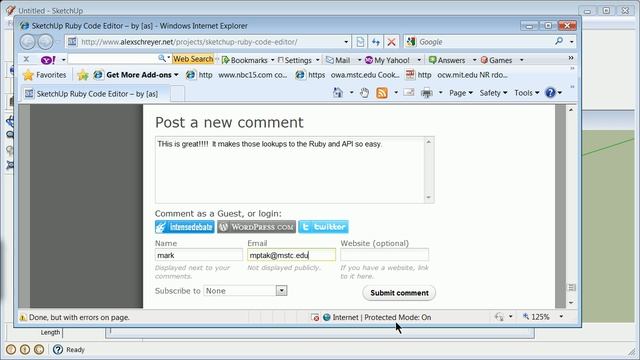This screenshot has width=640, height=360.
Task: Expand the address bar history dropdown
Action: [346, 42]
